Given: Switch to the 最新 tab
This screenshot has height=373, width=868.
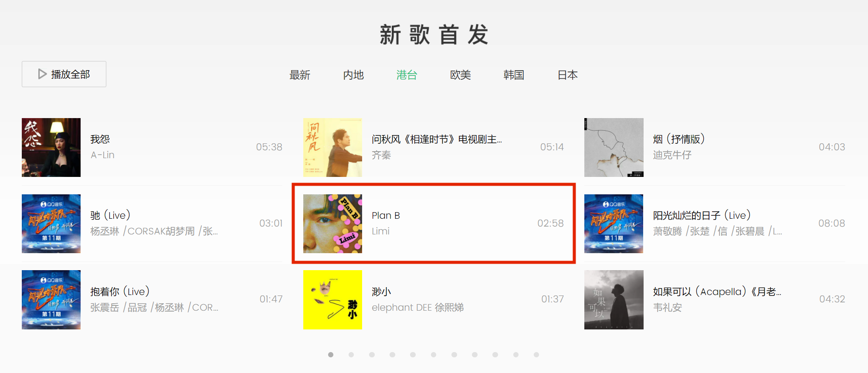Looking at the screenshot, I should pos(300,75).
